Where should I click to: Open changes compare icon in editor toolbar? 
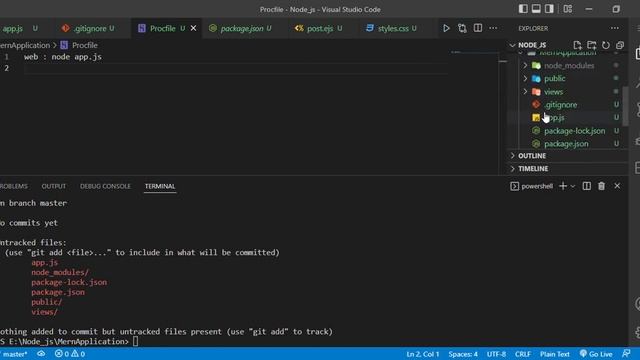462,28
